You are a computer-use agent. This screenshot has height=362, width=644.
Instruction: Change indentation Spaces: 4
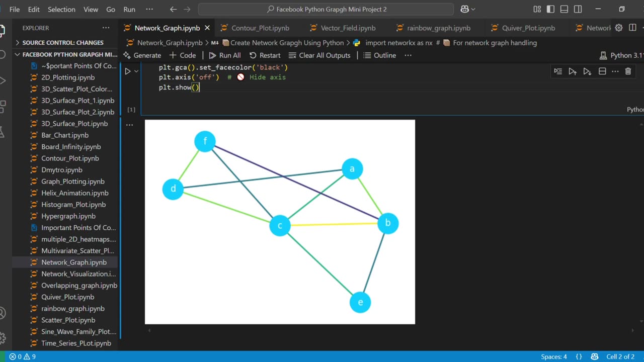click(553, 356)
